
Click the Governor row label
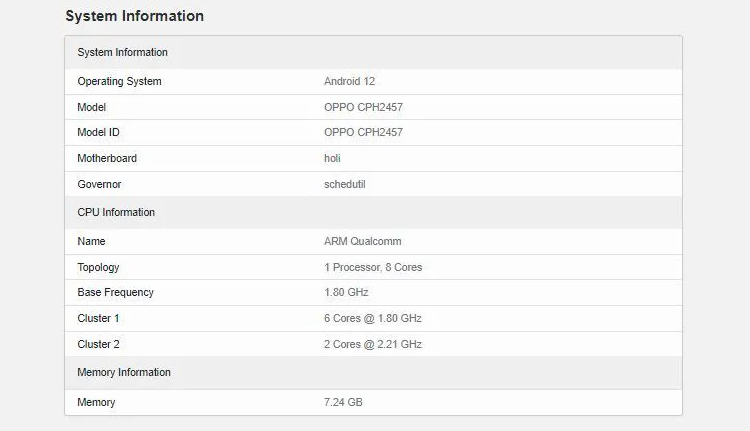99,184
